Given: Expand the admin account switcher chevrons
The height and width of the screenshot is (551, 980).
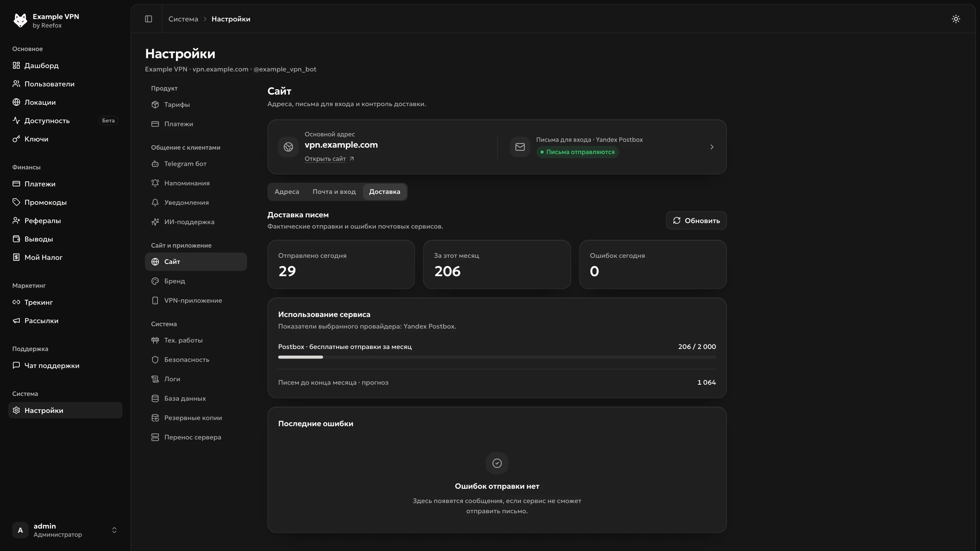Looking at the screenshot, I should coord(114,530).
